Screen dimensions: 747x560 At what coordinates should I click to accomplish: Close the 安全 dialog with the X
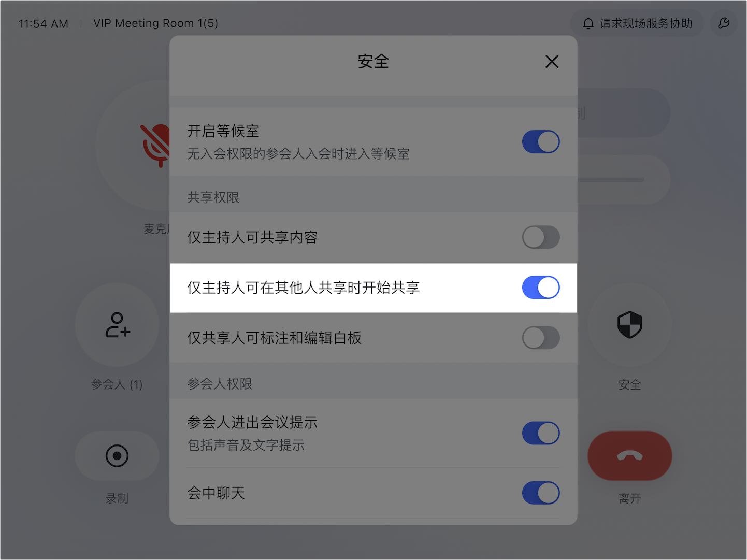click(552, 62)
